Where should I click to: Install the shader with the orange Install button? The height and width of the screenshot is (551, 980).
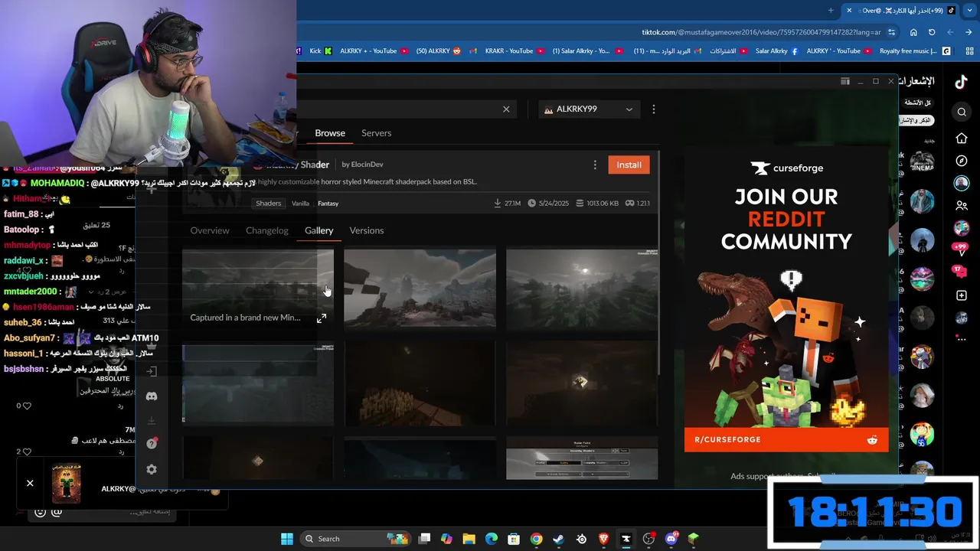pyautogui.click(x=629, y=165)
